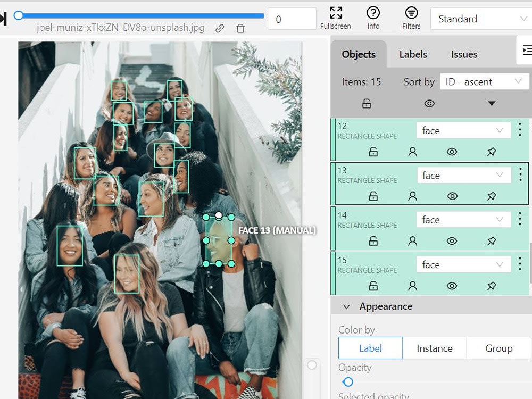Collapse the Appearance section
This screenshot has width=532, height=399.
click(x=346, y=306)
